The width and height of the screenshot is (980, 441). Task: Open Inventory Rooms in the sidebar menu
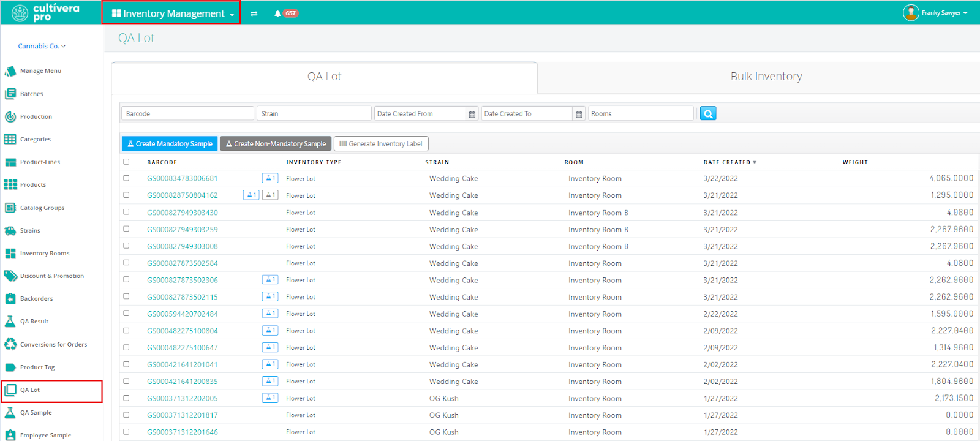pos(45,254)
